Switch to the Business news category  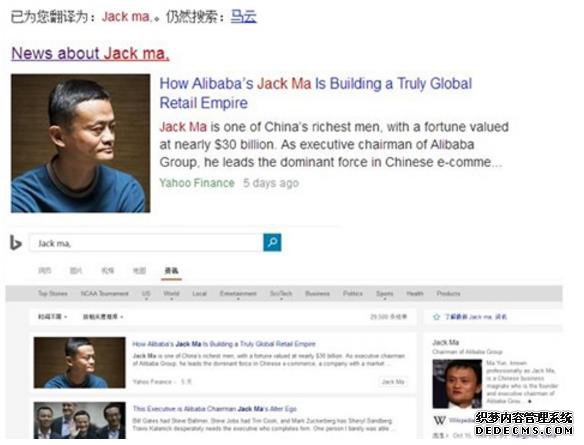coord(317,293)
